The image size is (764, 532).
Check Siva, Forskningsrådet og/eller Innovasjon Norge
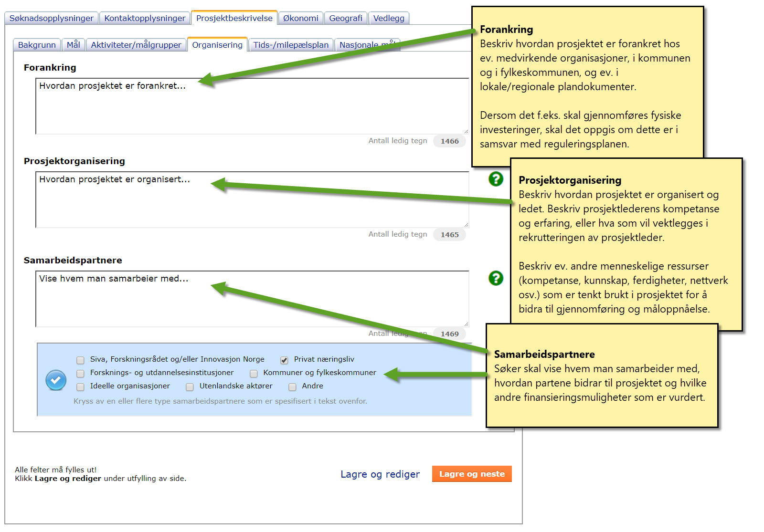[80, 360]
